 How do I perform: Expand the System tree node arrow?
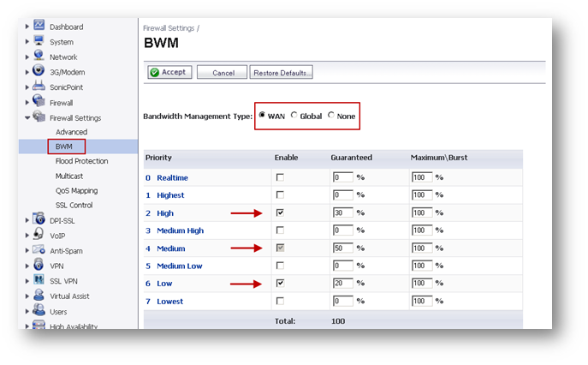click(x=27, y=42)
